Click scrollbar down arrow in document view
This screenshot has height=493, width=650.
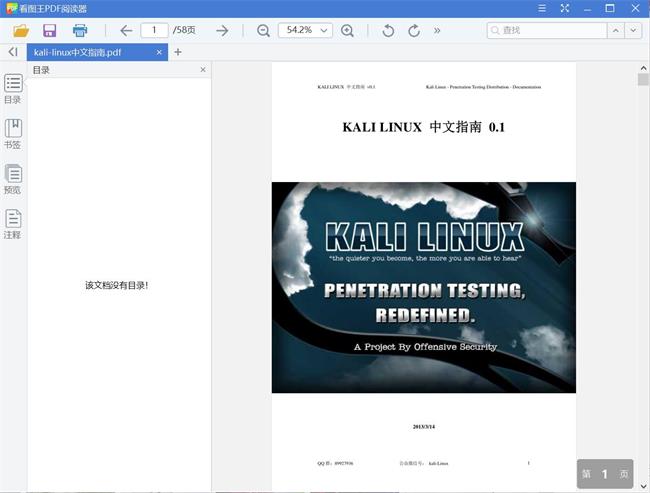pyautogui.click(x=643, y=486)
